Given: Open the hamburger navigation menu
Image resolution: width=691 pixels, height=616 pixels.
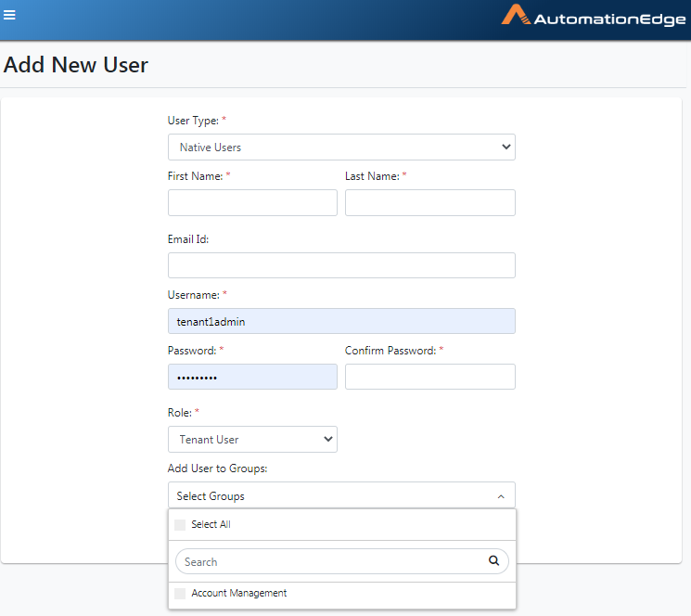Looking at the screenshot, I should [9, 15].
